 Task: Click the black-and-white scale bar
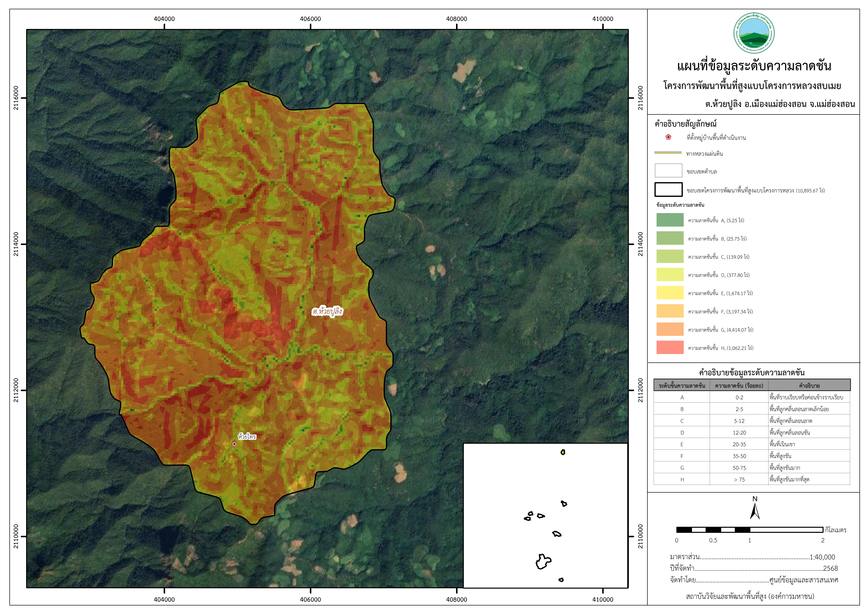pos(750,530)
